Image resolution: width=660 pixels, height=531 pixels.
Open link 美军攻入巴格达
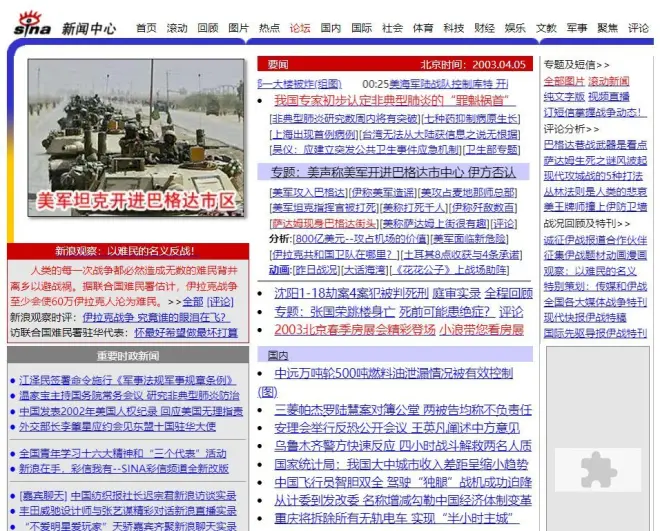click(308, 192)
